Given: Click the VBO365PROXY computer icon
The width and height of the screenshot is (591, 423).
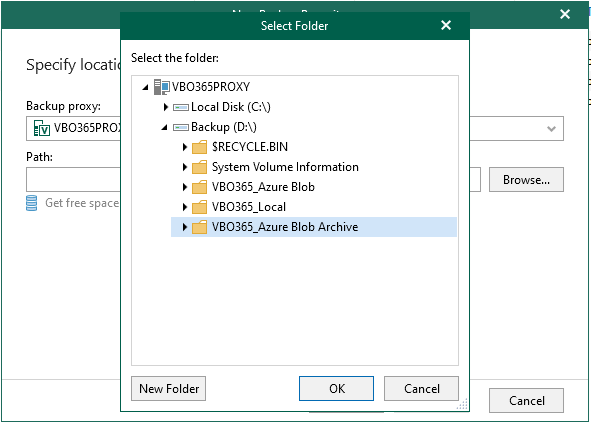Looking at the screenshot, I should (162, 87).
